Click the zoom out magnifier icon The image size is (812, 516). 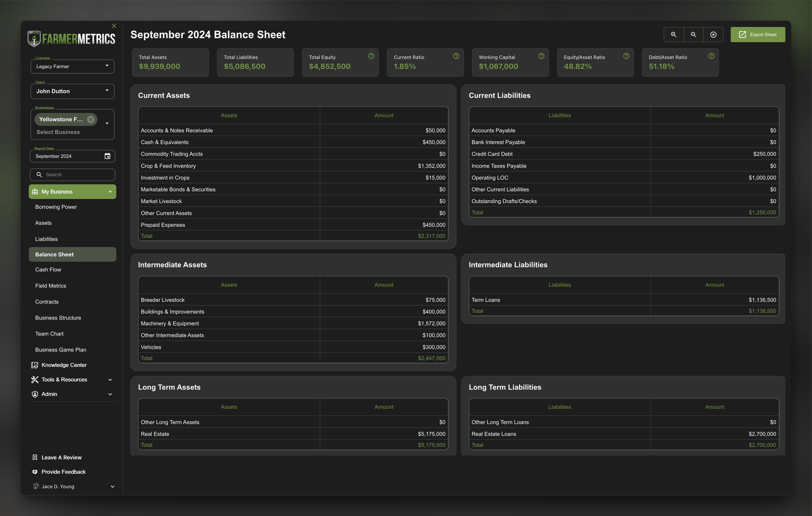(x=693, y=34)
